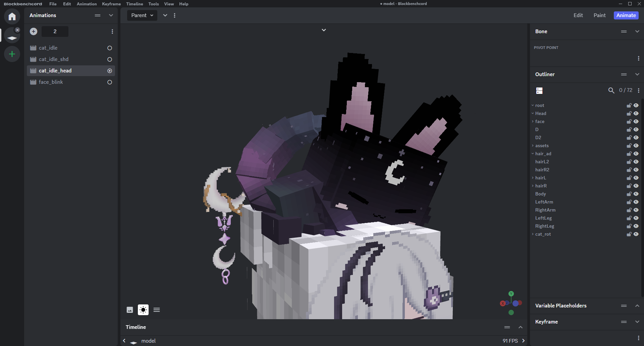
Task: Open the Keyframe menu
Action: point(111,4)
